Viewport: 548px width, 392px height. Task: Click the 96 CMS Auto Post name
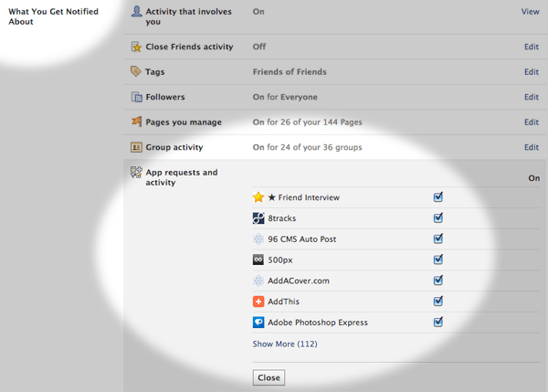tap(302, 239)
